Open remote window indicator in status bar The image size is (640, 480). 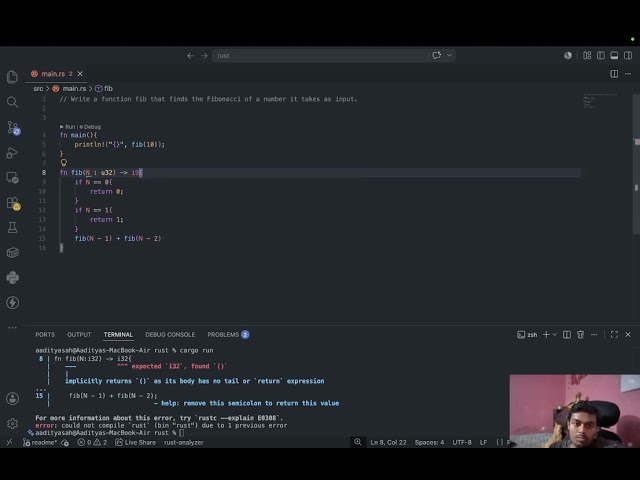[x=9, y=442]
